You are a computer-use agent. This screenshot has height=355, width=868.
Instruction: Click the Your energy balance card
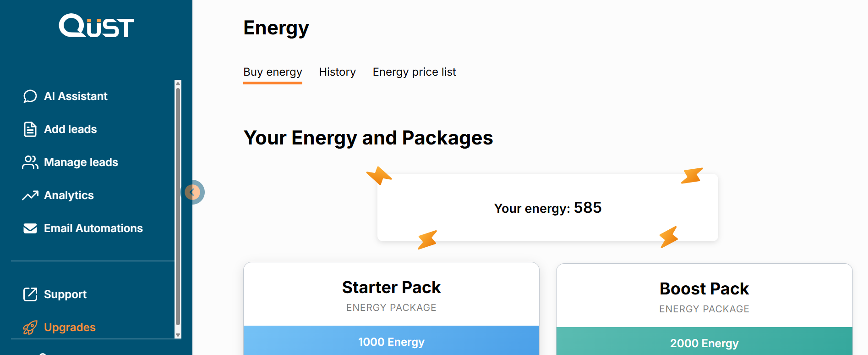tap(547, 208)
